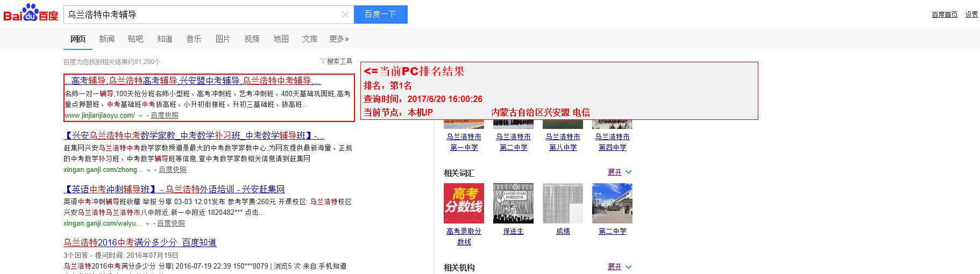Switch to 知道 tab
The image size is (980, 274).
(165, 39)
